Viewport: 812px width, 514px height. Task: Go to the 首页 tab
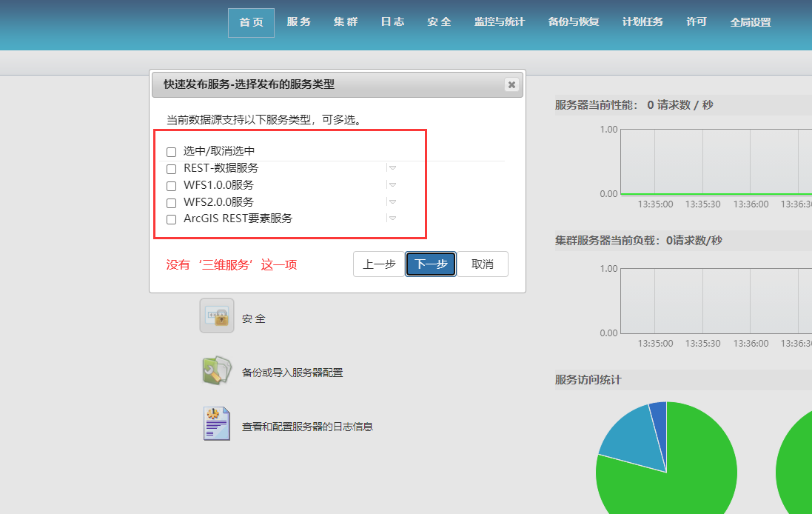(x=251, y=22)
